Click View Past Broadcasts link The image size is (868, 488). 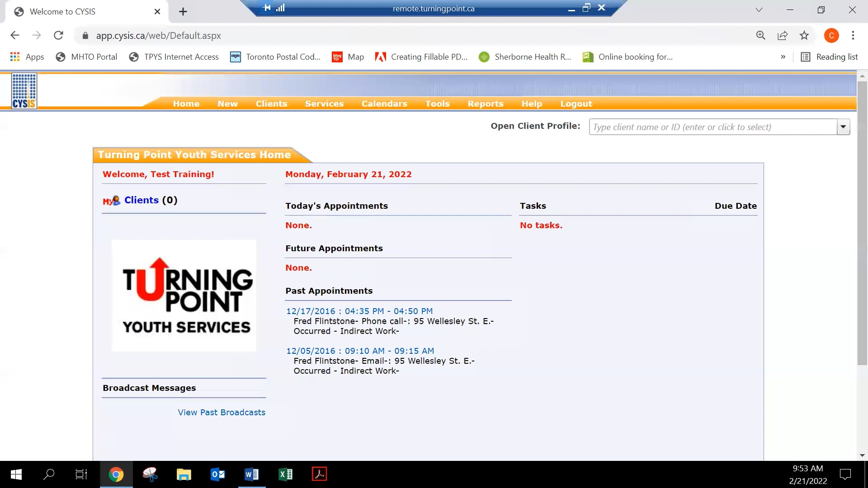222,412
